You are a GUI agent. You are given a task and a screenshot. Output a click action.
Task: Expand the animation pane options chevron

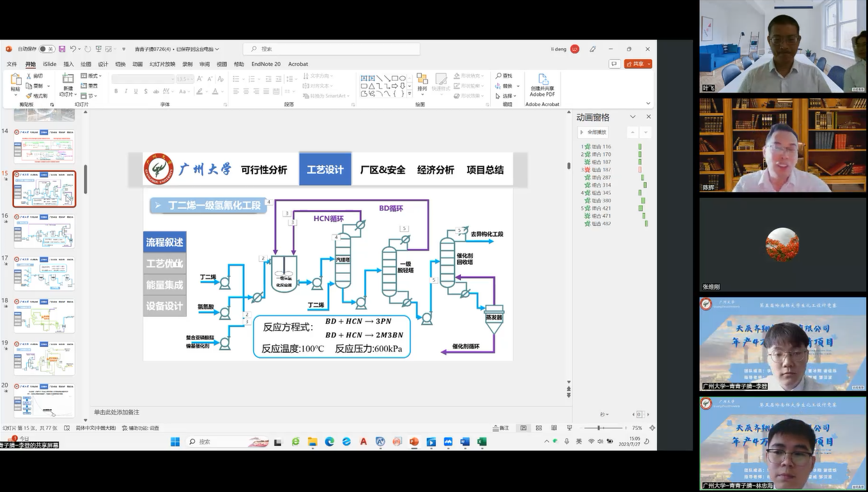tap(633, 117)
